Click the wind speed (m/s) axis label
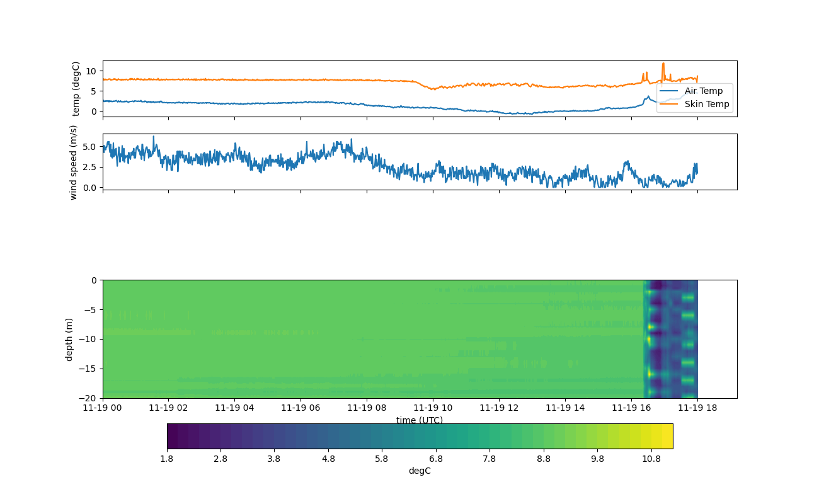 coord(74,162)
